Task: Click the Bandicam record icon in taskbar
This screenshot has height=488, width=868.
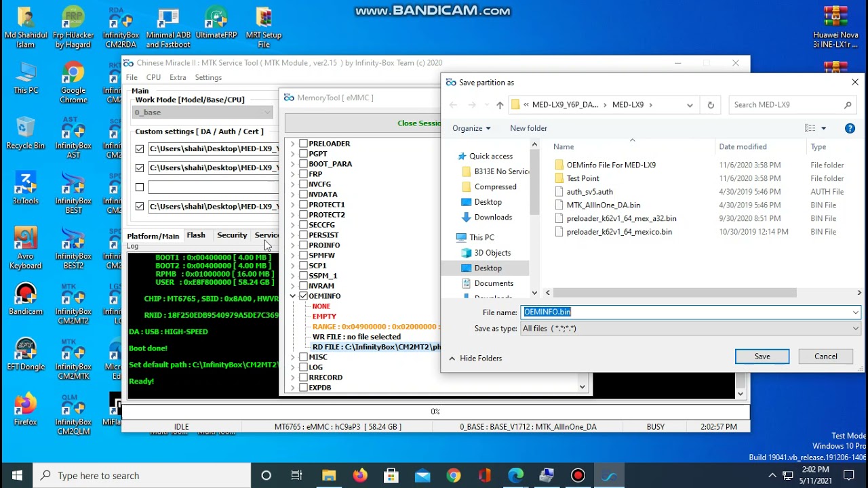Action: tap(578, 475)
